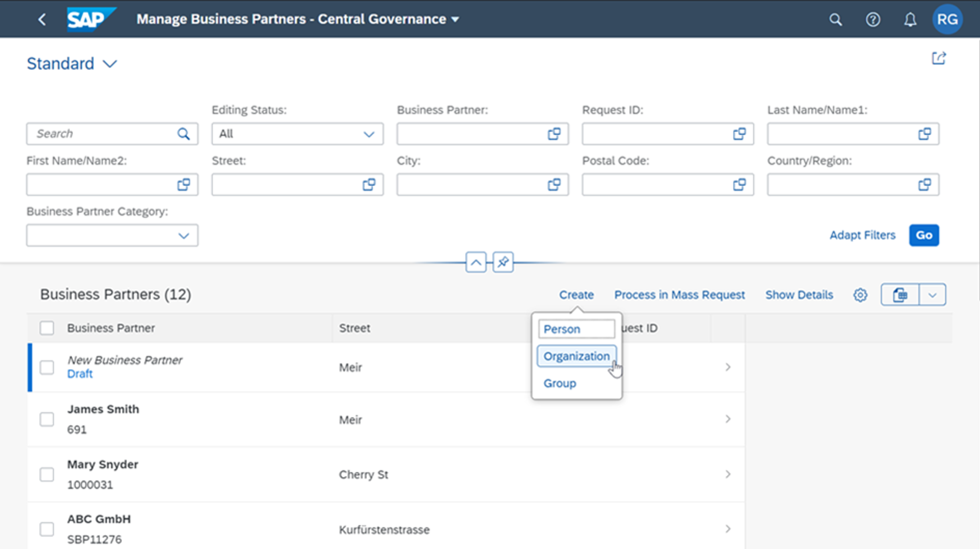The width and height of the screenshot is (980, 549).
Task: Click the notifications bell icon
Action: click(909, 18)
